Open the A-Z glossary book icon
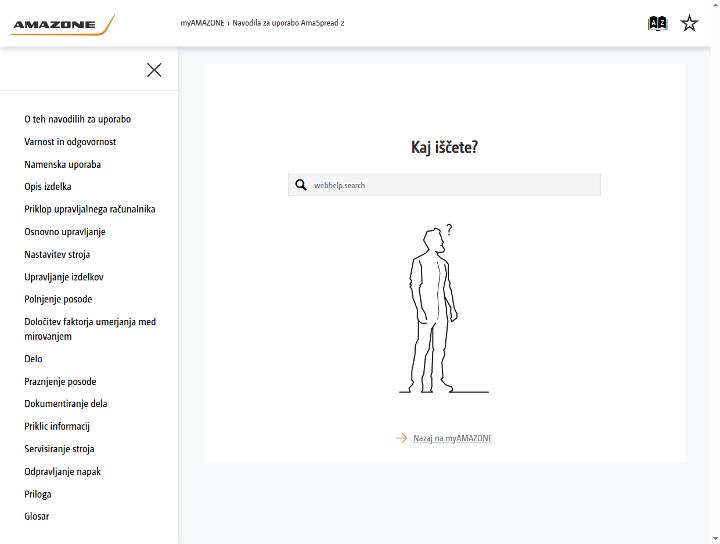Screen dimensions: 720x544 point(658,23)
